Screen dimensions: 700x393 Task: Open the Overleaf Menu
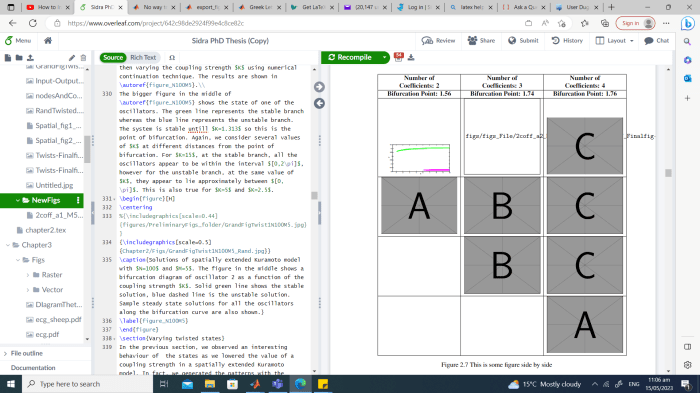coord(18,41)
